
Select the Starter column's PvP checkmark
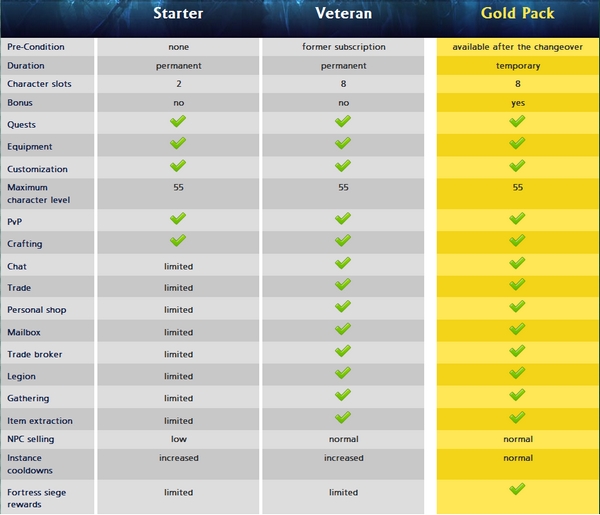click(x=178, y=218)
